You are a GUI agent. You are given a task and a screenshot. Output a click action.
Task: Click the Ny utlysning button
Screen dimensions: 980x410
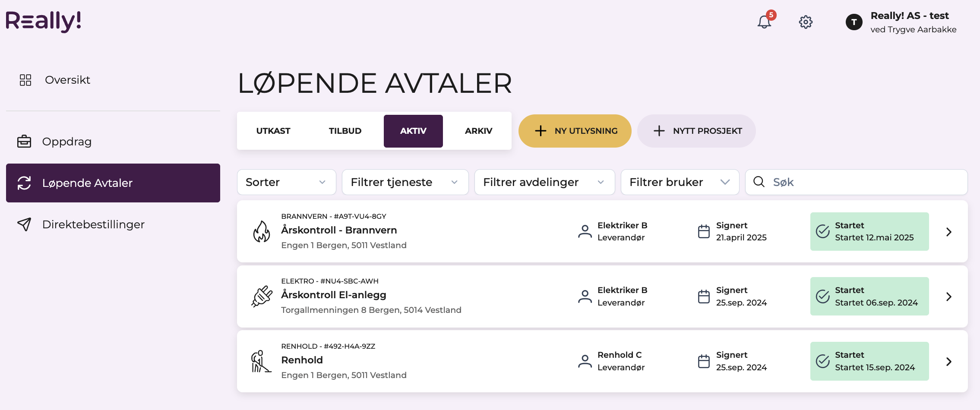(x=575, y=131)
